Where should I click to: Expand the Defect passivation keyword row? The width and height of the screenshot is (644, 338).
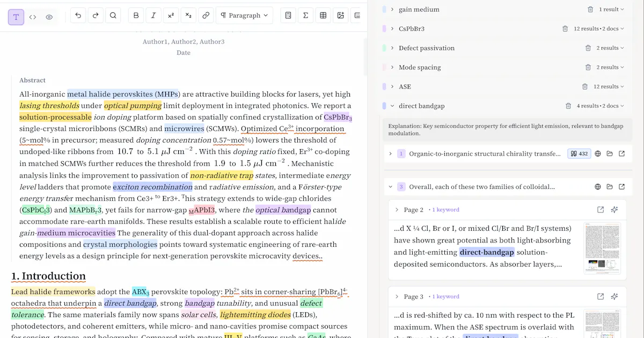(392, 48)
